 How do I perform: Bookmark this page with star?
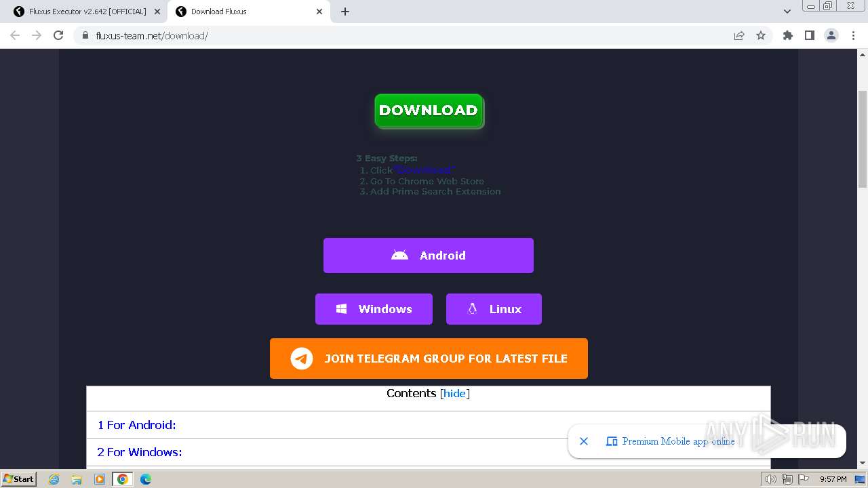point(761,35)
